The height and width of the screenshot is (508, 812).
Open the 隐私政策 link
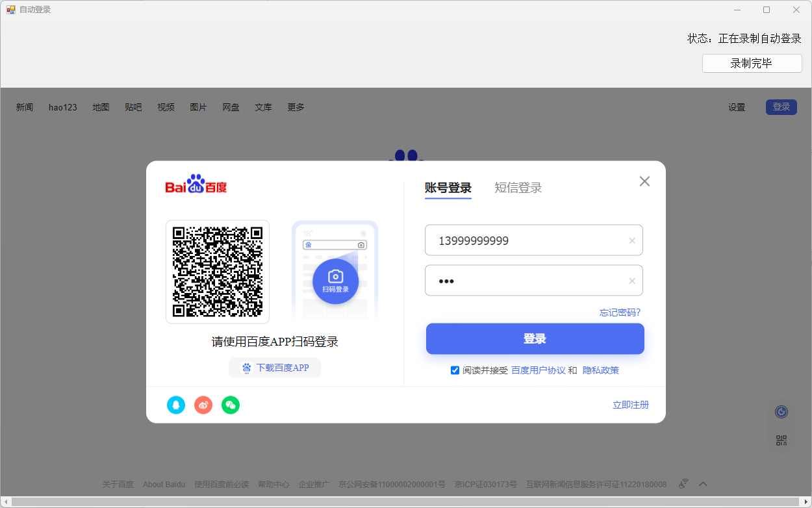click(601, 370)
